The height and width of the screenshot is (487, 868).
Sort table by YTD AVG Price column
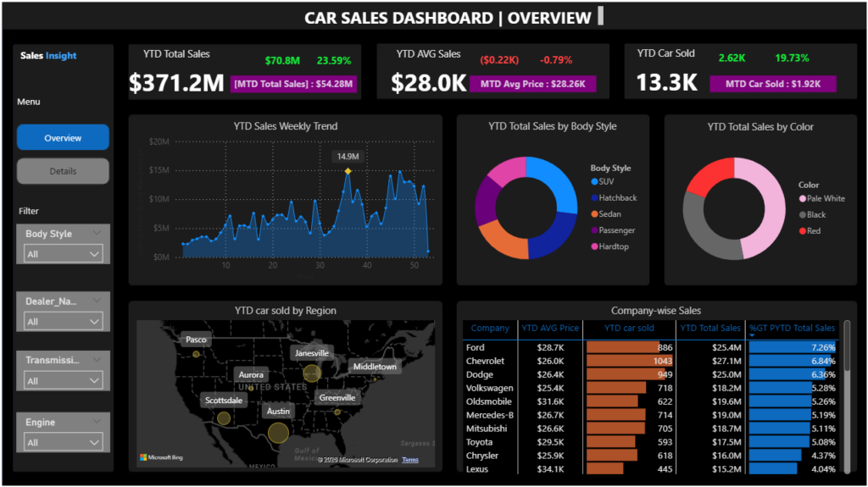tap(549, 328)
